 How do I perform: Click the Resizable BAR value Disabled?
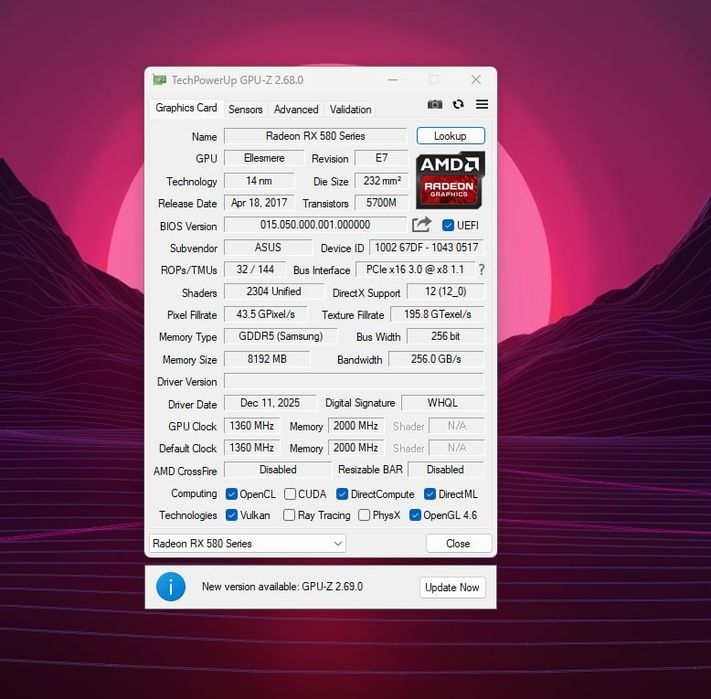point(446,470)
